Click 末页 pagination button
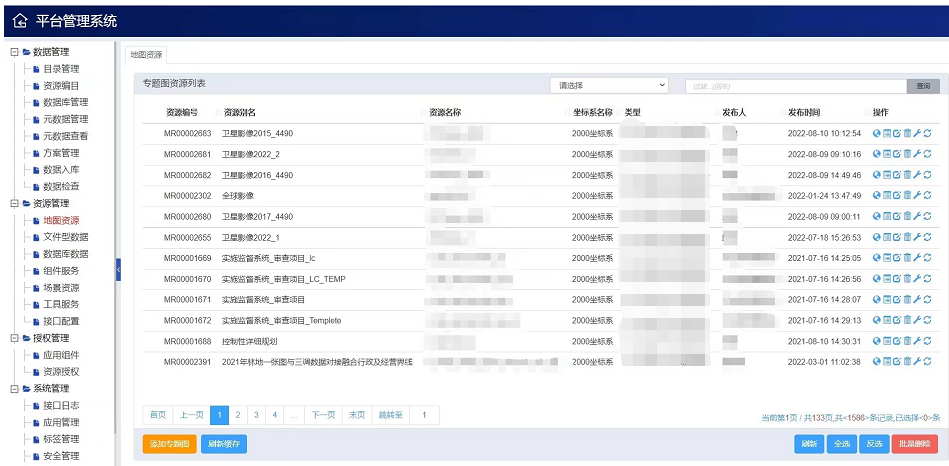949x466 pixels. 357,415
